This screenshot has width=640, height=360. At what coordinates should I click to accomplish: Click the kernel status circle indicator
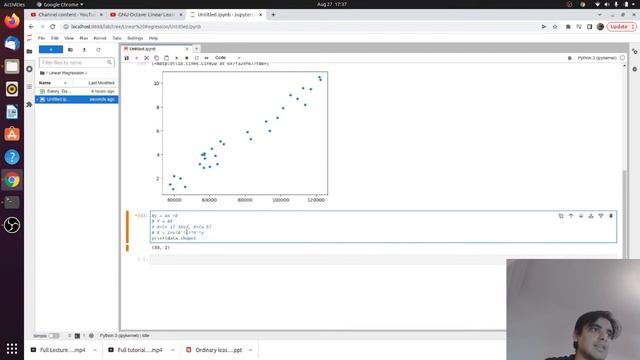click(622, 58)
